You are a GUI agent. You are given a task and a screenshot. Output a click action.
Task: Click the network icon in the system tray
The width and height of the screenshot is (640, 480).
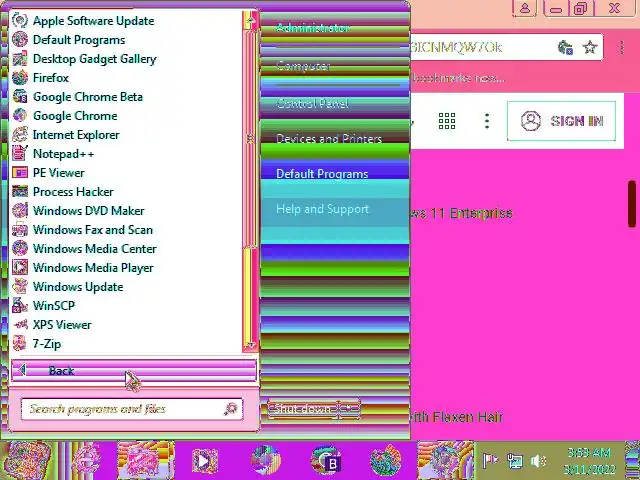[515, 461]
